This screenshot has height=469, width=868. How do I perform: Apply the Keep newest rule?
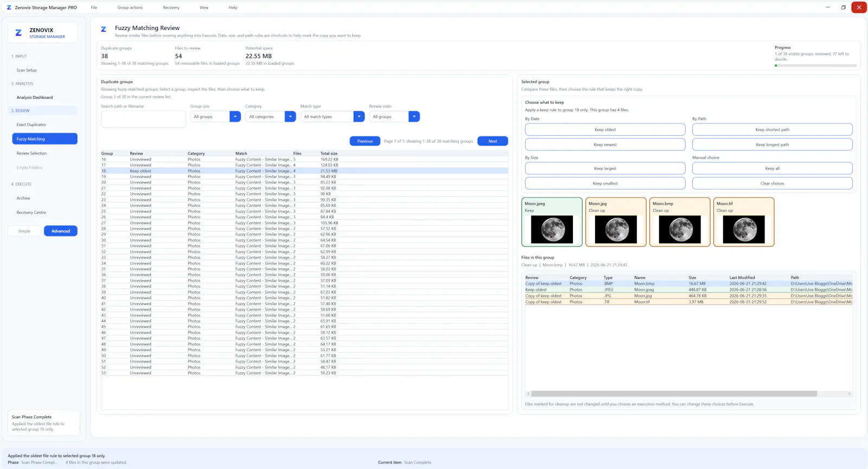coord(605,145)
